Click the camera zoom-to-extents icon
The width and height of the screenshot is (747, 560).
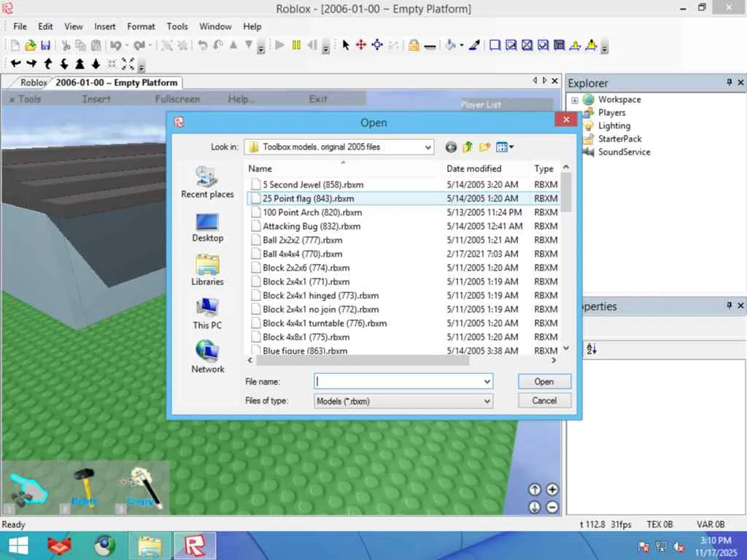tap(128, 64)
